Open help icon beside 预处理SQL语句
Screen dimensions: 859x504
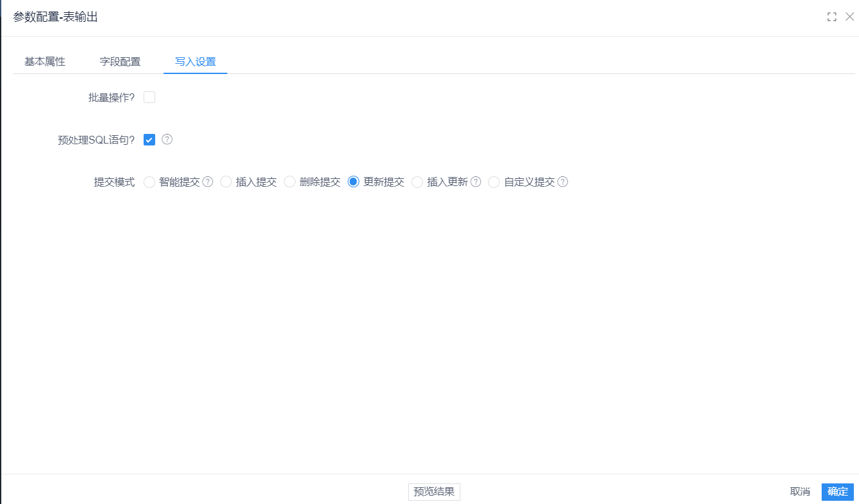[167, 140]
